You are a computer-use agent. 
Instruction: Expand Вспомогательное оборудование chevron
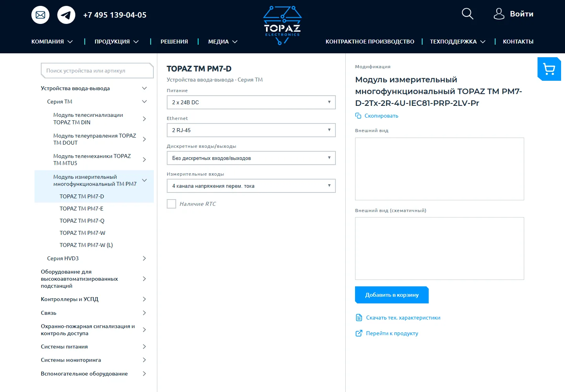[144, 374]
